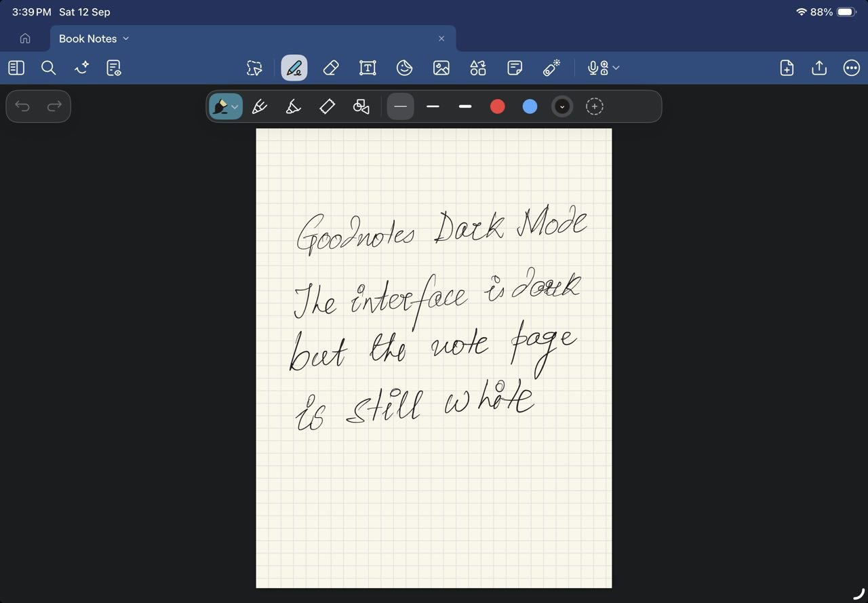Open the Stickers tool
Image resolution: width=868 pixels, height=603 pixels.
click(404, 68)
